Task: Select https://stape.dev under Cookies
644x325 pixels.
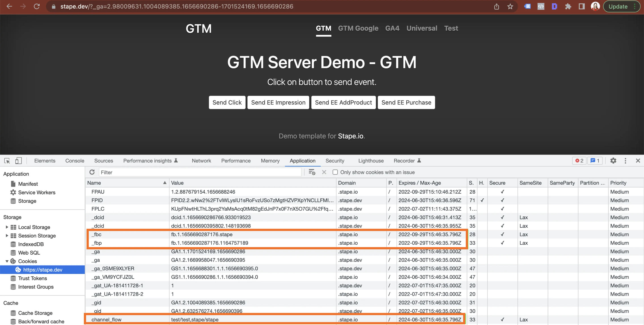Action: pos(43,270)
